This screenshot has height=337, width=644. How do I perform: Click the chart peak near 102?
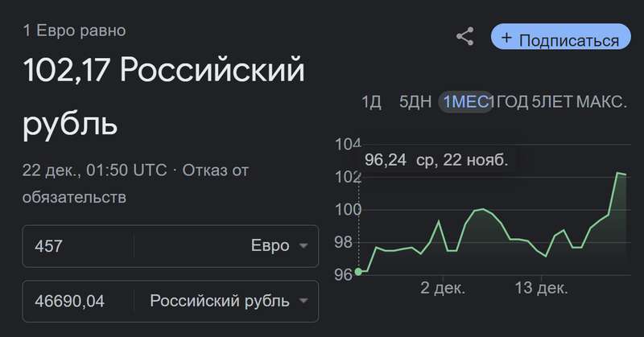[618, 173]
